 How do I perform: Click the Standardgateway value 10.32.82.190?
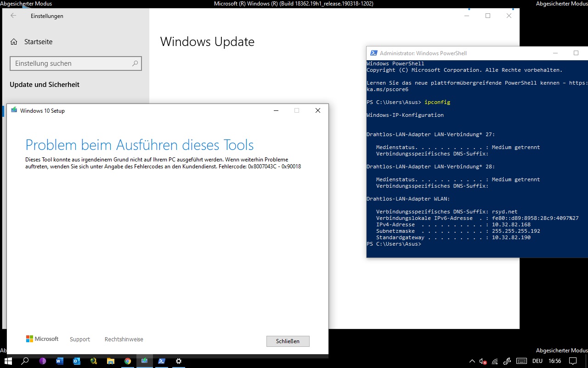pos(511,237)
